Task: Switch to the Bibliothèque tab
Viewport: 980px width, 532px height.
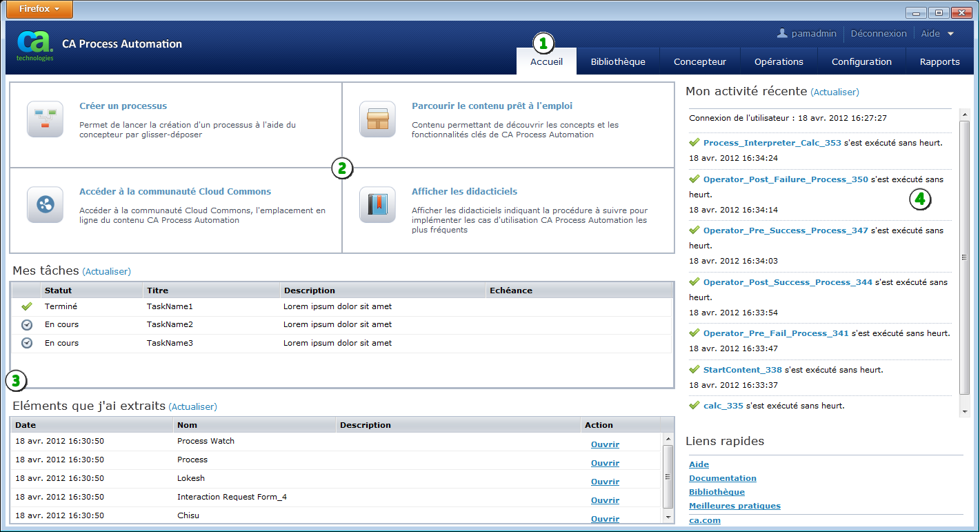Action: coord(618,61)
